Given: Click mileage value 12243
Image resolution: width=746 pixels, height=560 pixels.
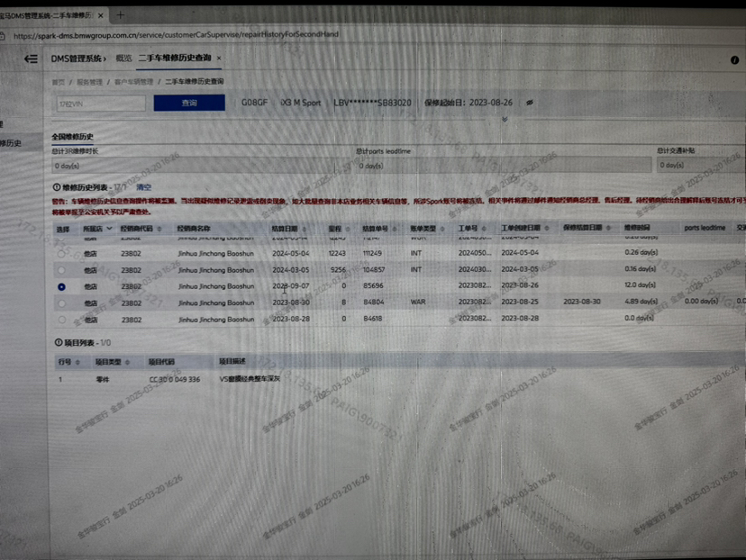Looking at the screenshot, I should 337,253.
